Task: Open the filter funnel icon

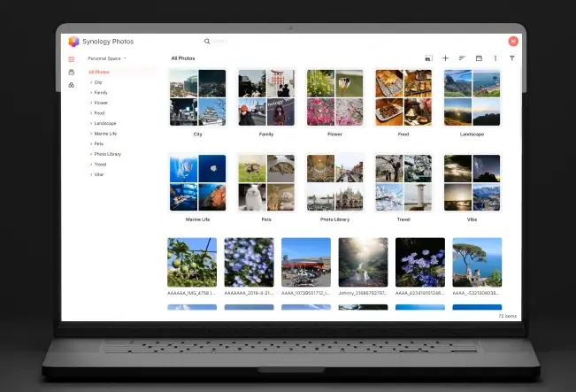Action: coord(511,58)
